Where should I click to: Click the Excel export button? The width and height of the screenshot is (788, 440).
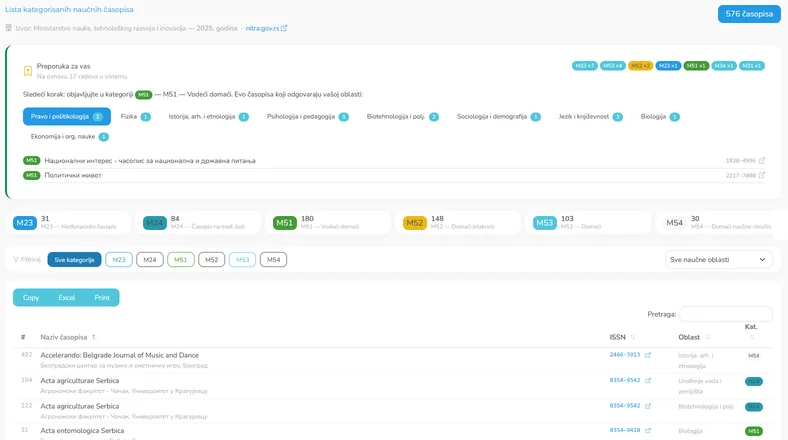66,297
